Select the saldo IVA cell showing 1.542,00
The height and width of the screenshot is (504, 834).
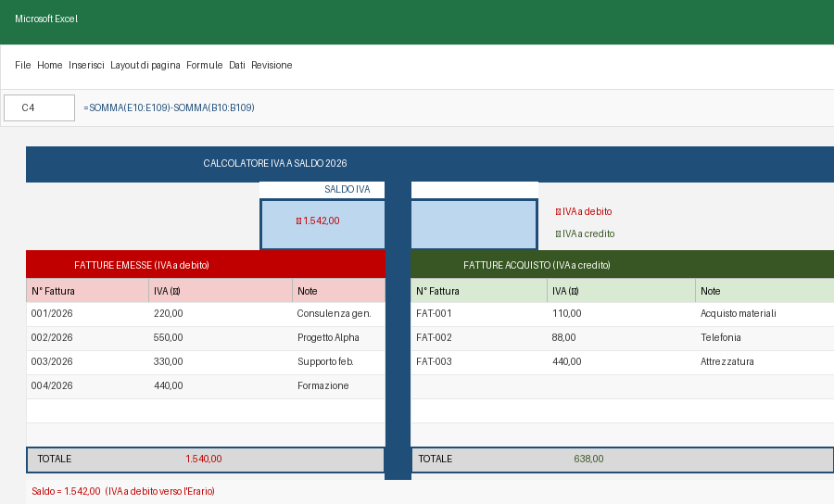click(x=322, y=223)
